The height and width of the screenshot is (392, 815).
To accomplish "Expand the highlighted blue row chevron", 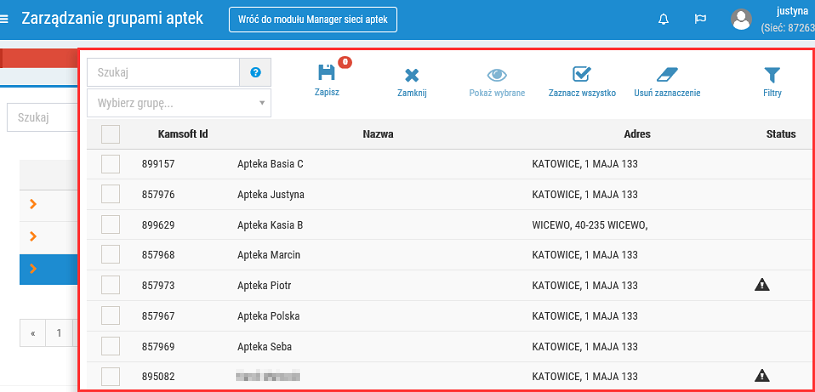I will [33, 269].
